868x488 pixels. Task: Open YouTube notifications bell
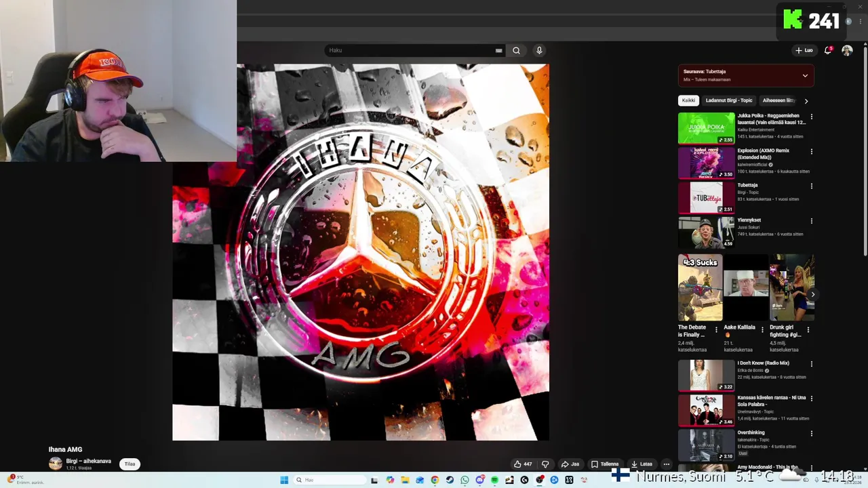pyautogui.click(x=827, y=50)
